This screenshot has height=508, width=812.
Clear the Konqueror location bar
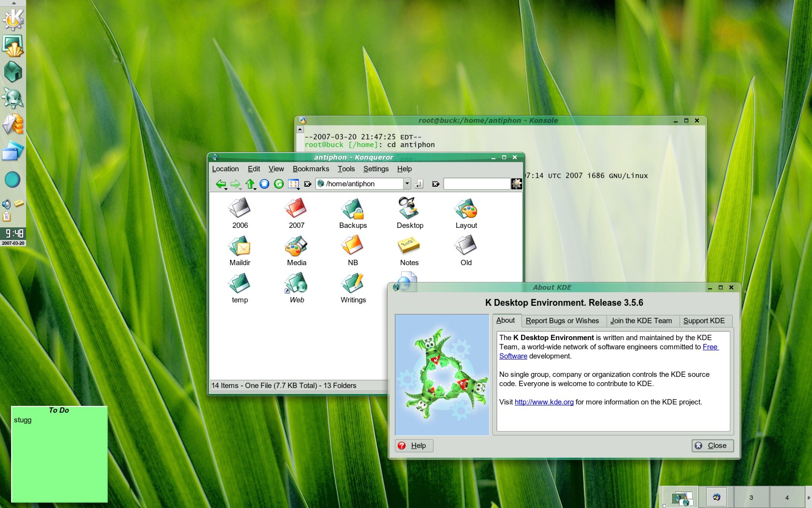tap(307, 184)
